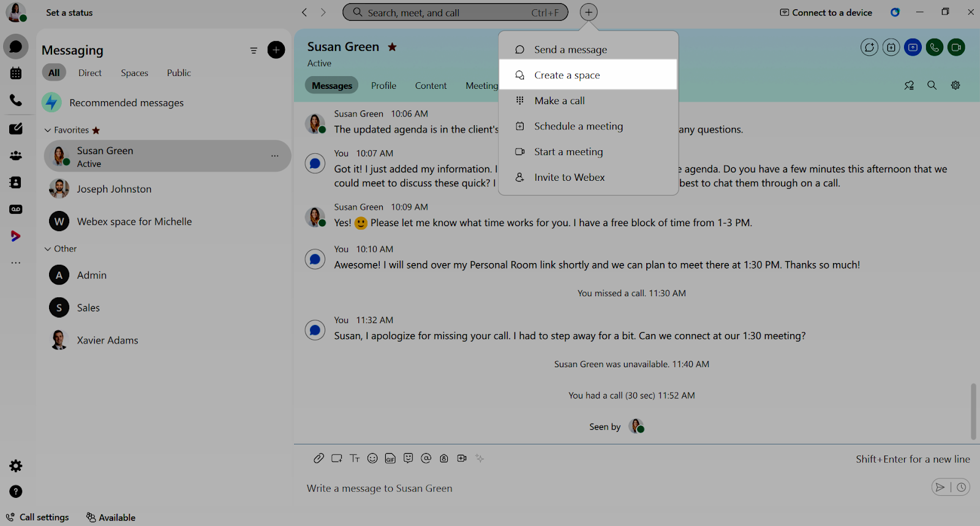Open Connect to a device

(x=826, y=12)
